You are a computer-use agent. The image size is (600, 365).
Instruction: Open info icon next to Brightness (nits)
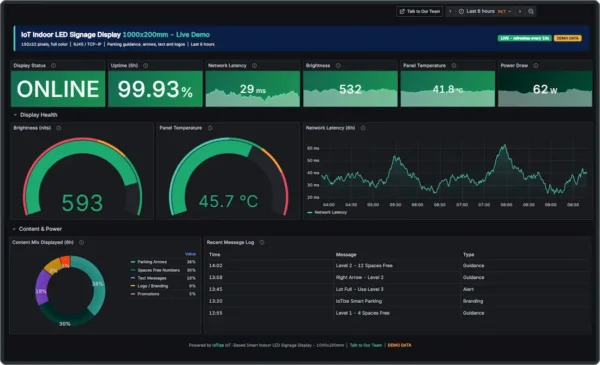[x=59, y=128]
